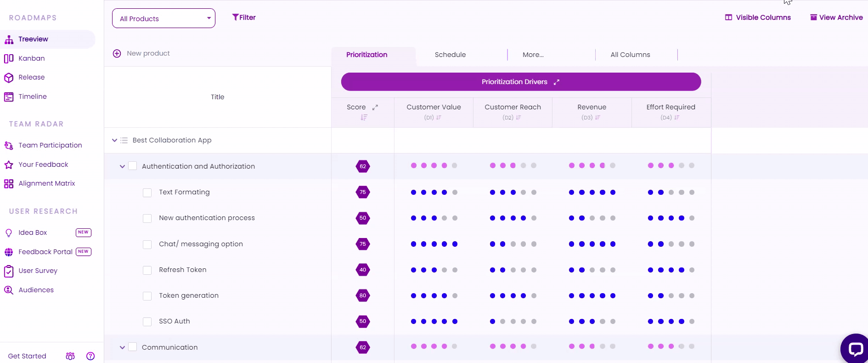This screenshot has width=868, height=363.
Task: Click the Visible Columns button
Action: pos(758,17)
